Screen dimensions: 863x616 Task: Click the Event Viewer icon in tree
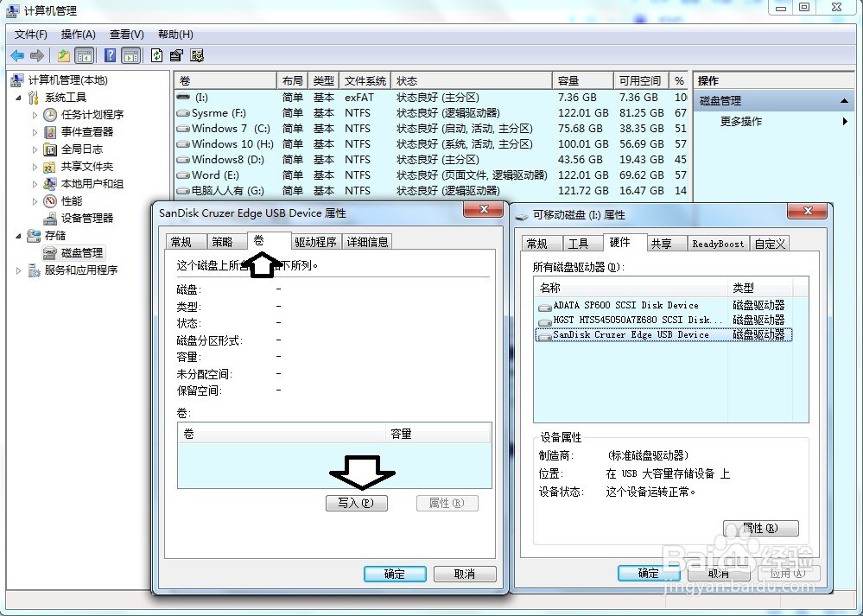[x=50, y=132]
